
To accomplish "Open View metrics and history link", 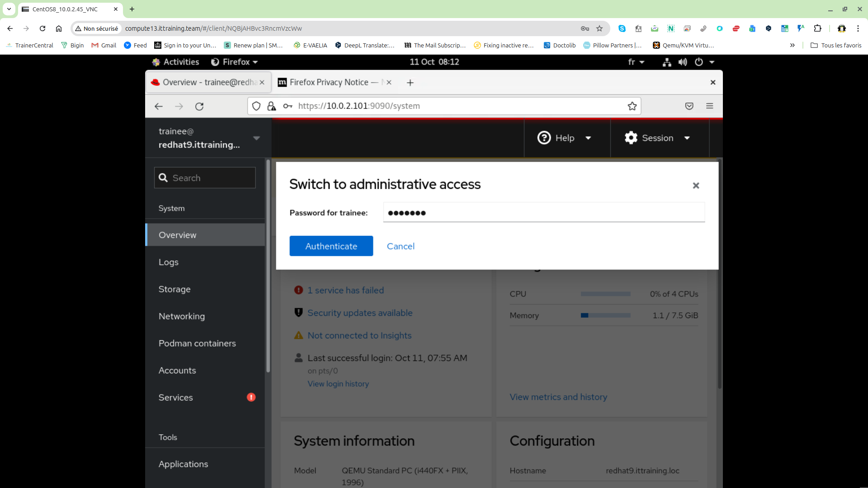I will click(558, 397).
